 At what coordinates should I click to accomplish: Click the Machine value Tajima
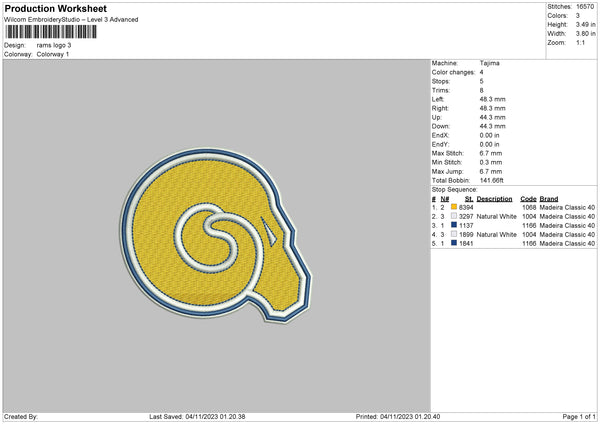489,63
